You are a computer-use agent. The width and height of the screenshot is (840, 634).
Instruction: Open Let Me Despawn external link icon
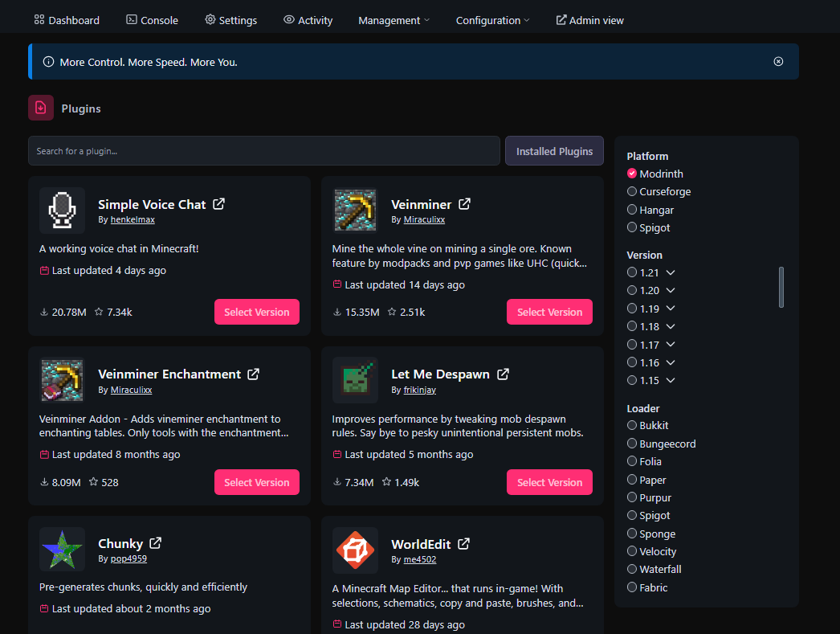coord(503,374)
